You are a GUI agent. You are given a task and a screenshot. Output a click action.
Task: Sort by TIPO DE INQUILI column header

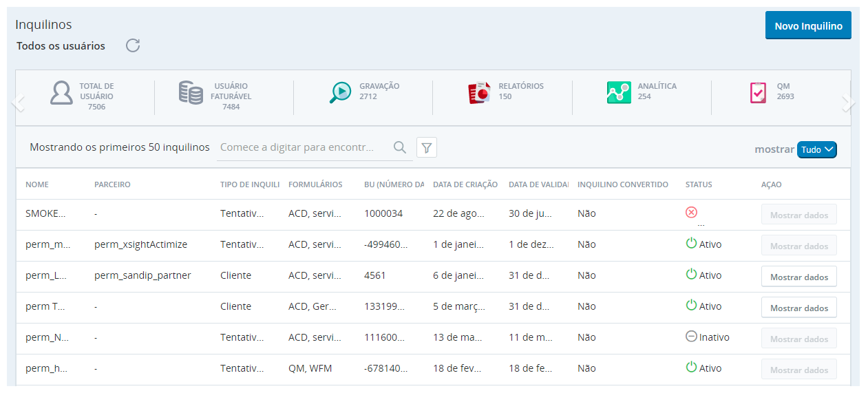click(x=250, y=184)
